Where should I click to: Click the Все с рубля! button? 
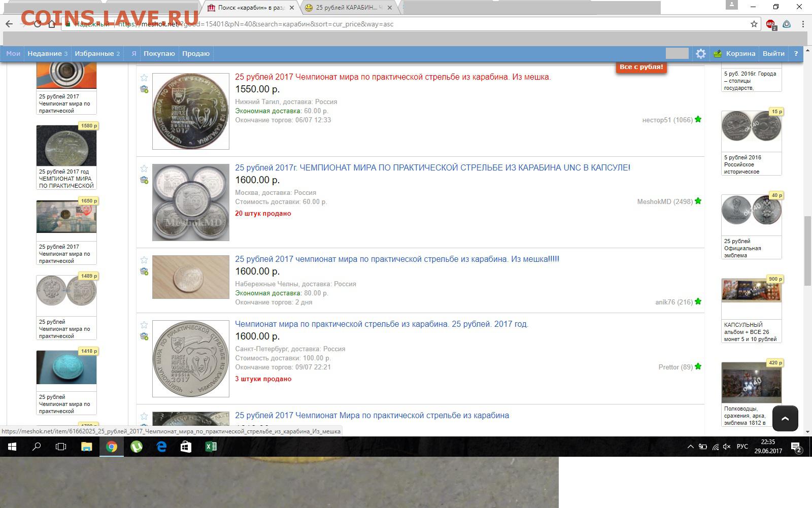(641, 67)
